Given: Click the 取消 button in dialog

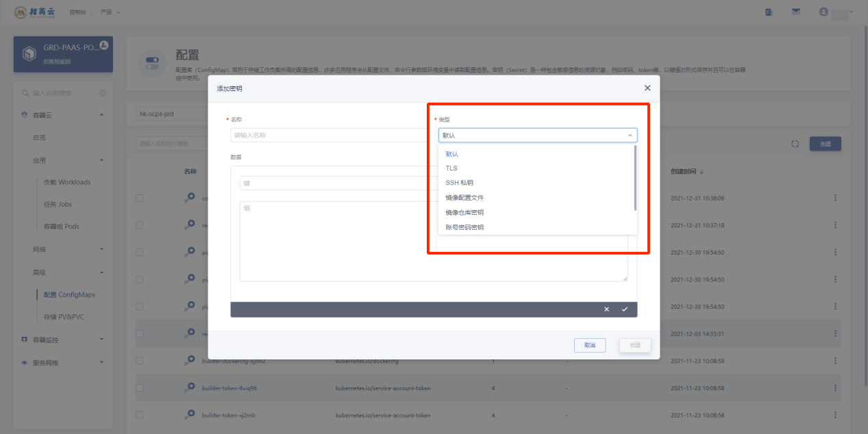Looking at the screenshot, I should pos(590,345).
